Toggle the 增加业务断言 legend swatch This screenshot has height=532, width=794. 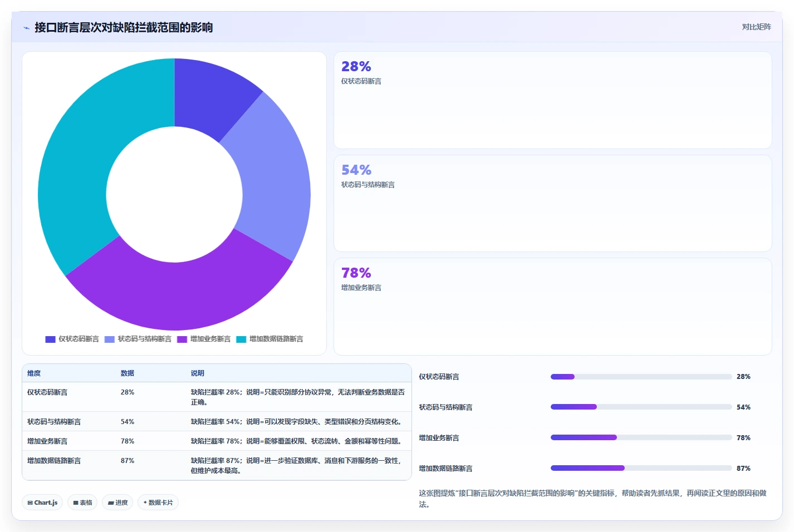pos(182,339)
